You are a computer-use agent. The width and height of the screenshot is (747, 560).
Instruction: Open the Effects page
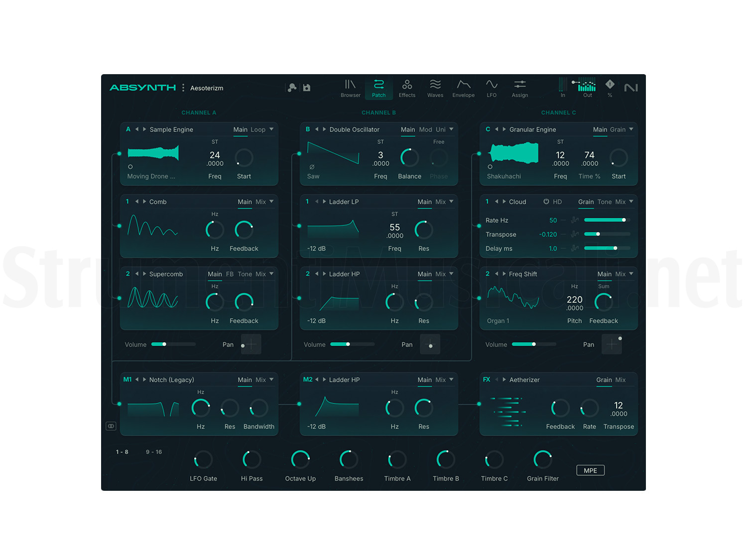[407, 88]
